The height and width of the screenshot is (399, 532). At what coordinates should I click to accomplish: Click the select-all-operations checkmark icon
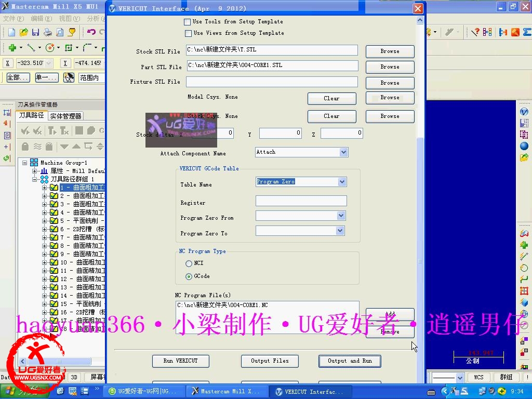tap(24, 130)
